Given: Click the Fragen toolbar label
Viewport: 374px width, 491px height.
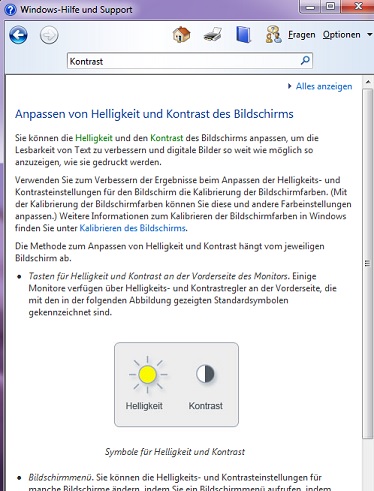Looking at the screenshot, I should point(302,35).
